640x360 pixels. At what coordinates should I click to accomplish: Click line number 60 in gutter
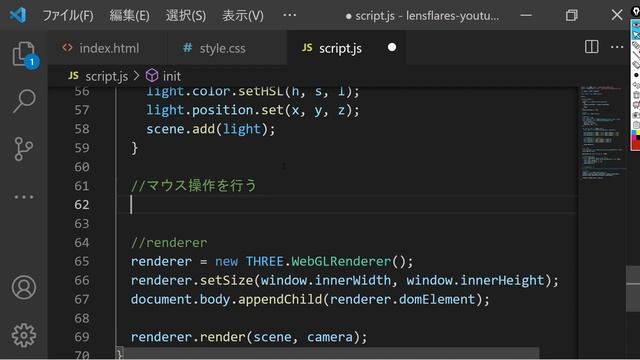tap(82, 167)
